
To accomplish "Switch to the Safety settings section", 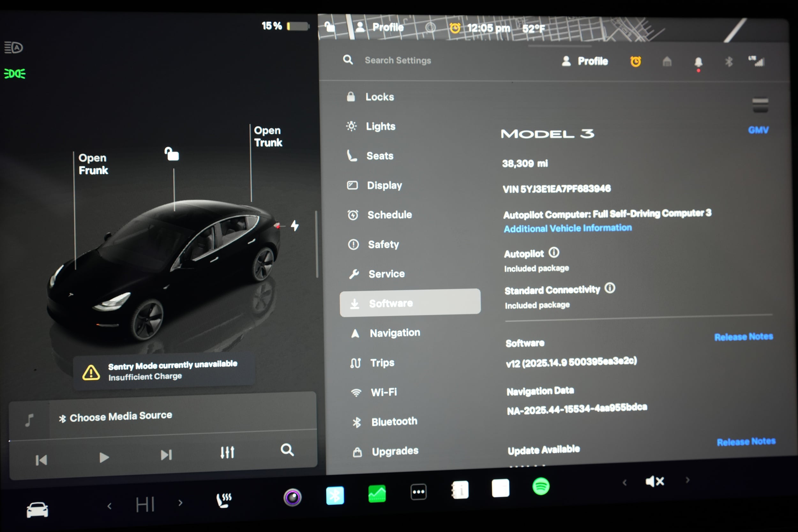I will pos(384,244).
